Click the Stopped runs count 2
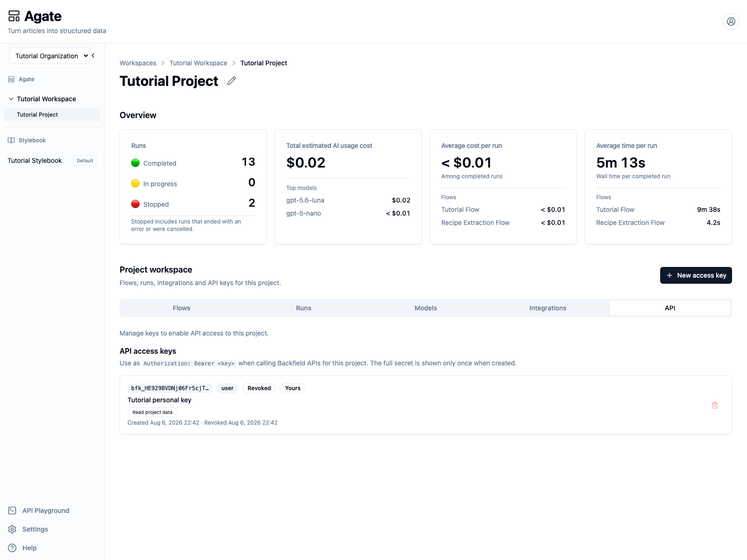This screenshot has height=560, width=747. click(252, 203)
